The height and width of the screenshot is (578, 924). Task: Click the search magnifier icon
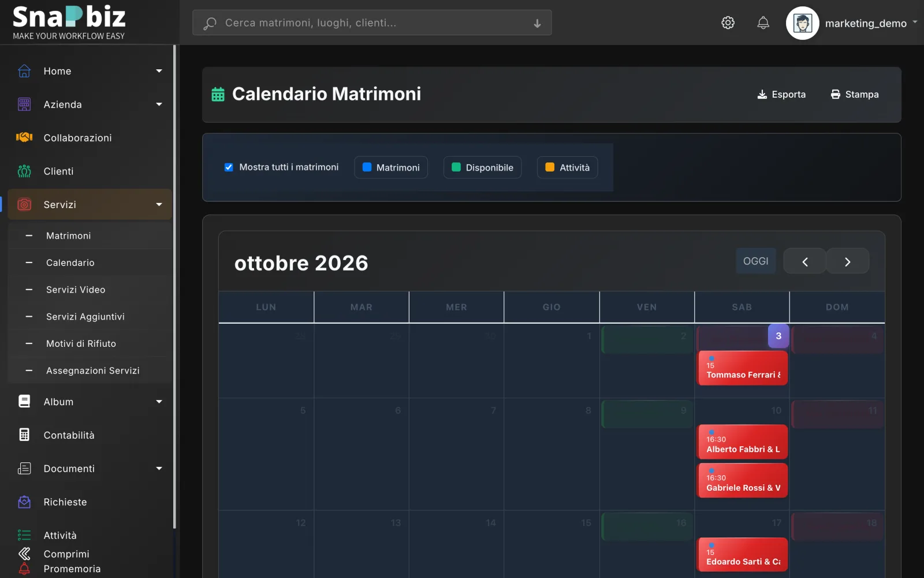210,23
